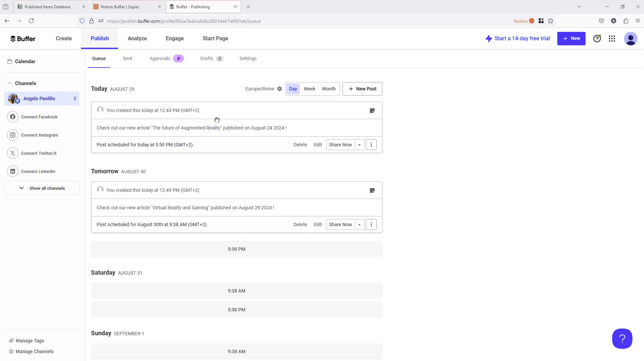Click the note icon on the Augmented Reality post
This screenshot has width=644, height=361.
click(372, 111)
